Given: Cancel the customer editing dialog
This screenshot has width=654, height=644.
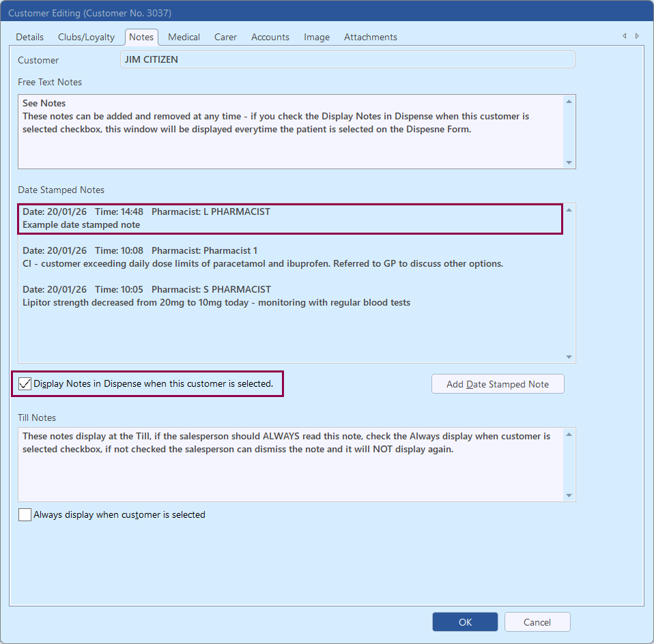Looking at the screenshot, I should pyautogui.click(x=537, y=622).
